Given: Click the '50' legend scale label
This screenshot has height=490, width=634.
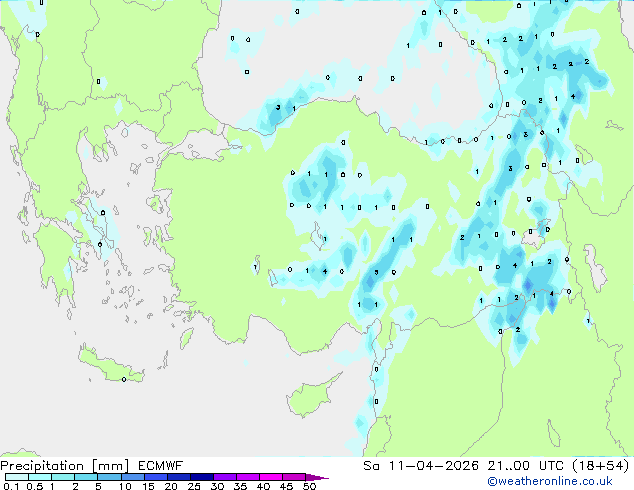Looking at the screenshot, I should [309, 486].
